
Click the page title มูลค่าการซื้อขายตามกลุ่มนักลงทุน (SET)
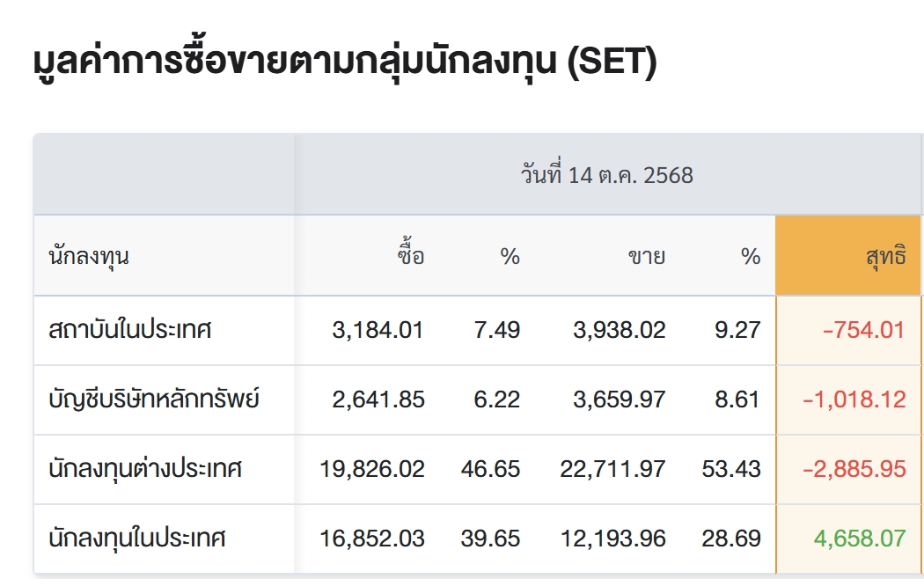345,63
